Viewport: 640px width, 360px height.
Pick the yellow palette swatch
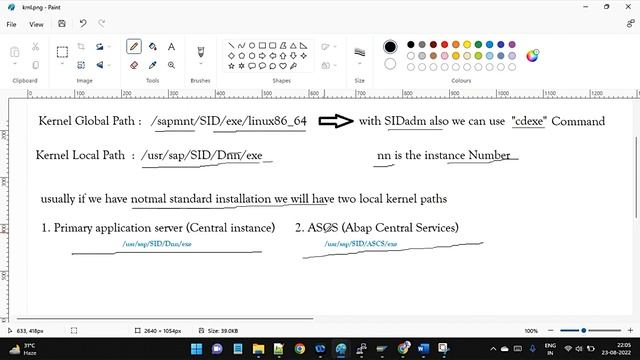[x=467, y=44]
